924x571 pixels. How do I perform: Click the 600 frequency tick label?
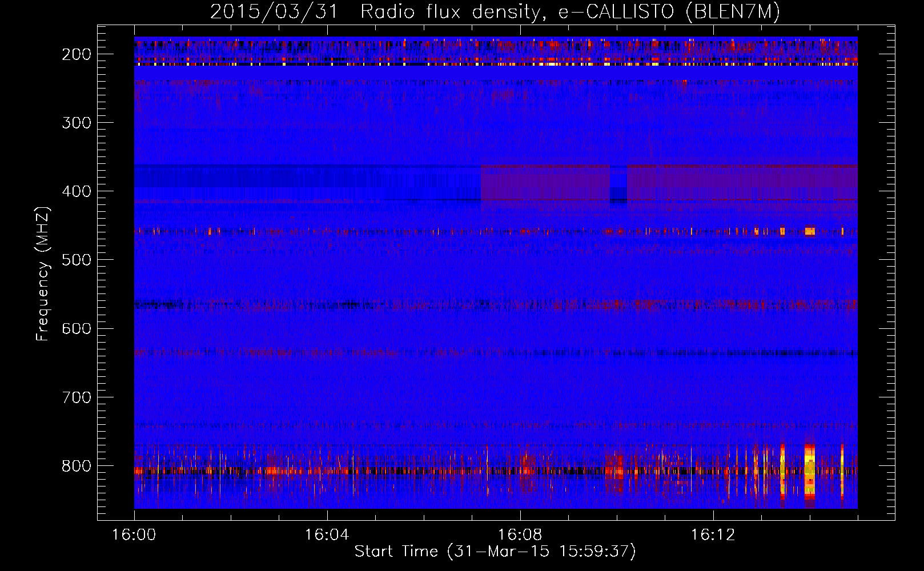(x=77, y=328)
